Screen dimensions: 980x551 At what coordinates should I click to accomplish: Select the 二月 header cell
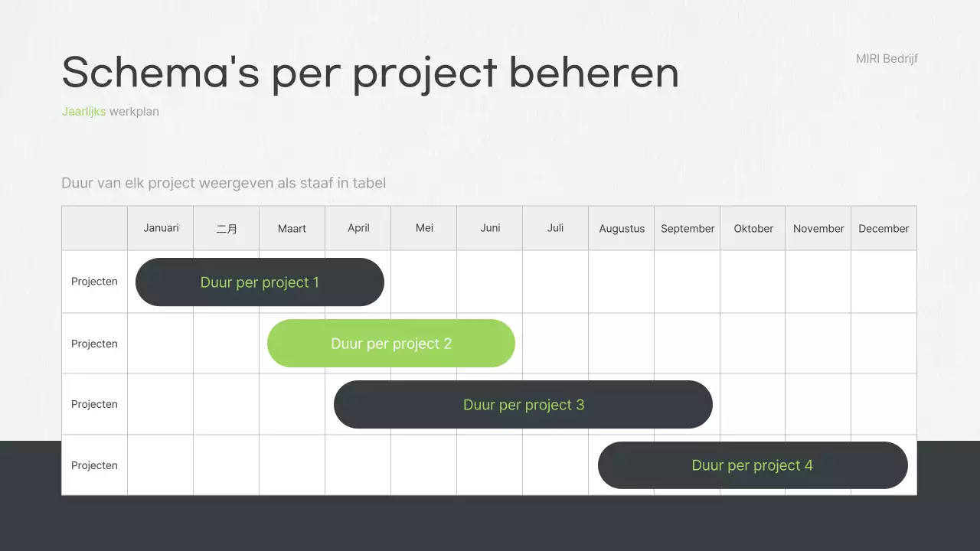point(227,229)
